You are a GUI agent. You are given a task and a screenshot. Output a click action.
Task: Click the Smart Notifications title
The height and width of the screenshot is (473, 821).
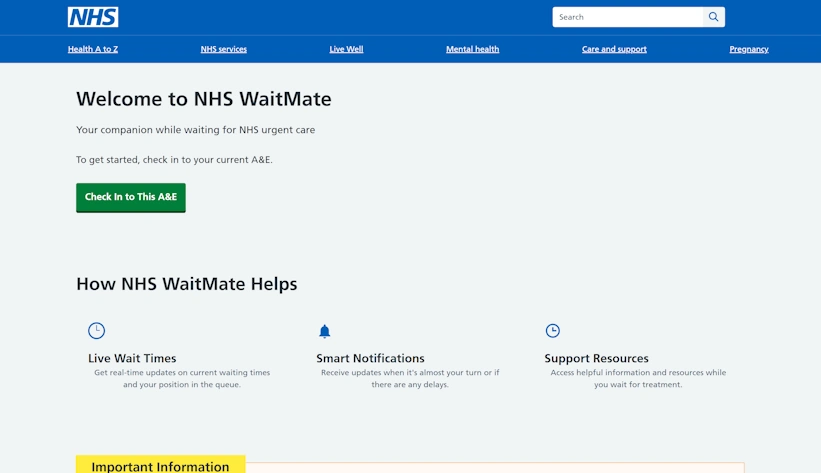[370, 358]
